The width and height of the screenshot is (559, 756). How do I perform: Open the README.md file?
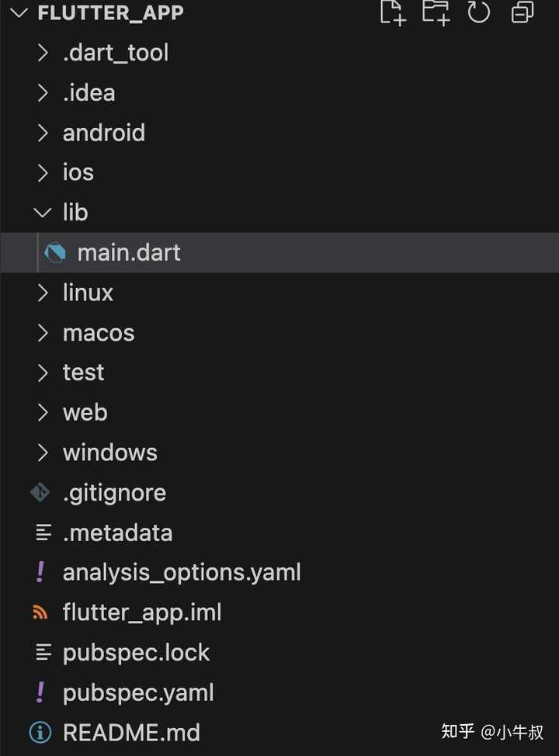point(131,732)
